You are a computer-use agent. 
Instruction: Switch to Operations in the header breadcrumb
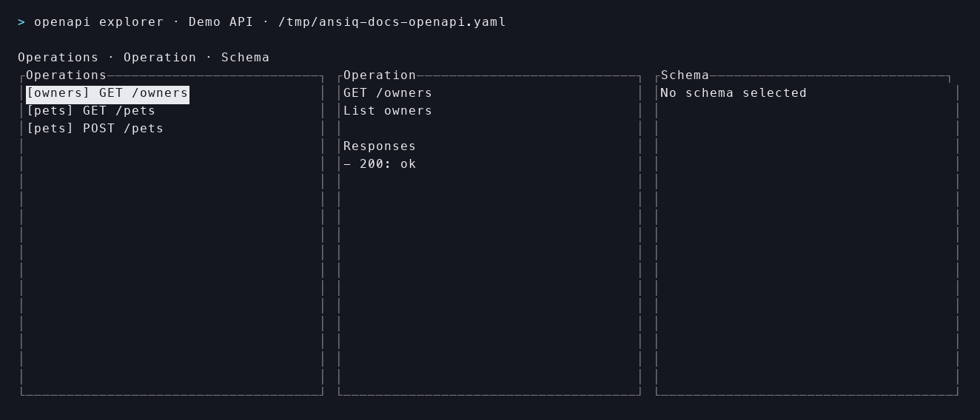pyautogui.click(x=58, y=58)
